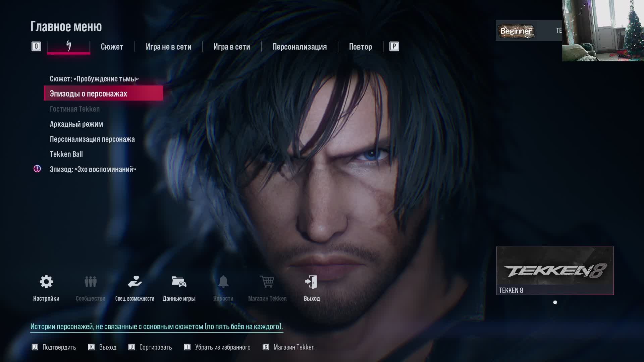This screenshot has height=362, width=644.
Task: Switch to the Игра не в сети tab
Action: click(169, 47)
